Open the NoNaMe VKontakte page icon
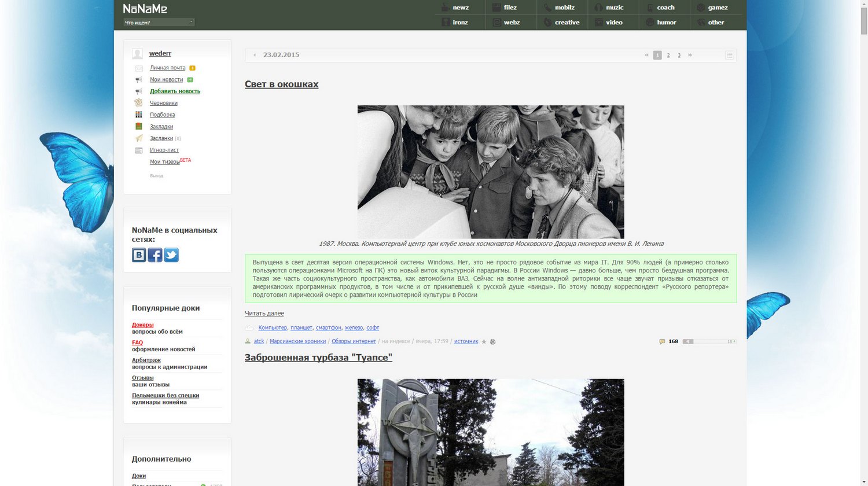The height and width of the screenshot is (486, 868). (x=139, y=255)
